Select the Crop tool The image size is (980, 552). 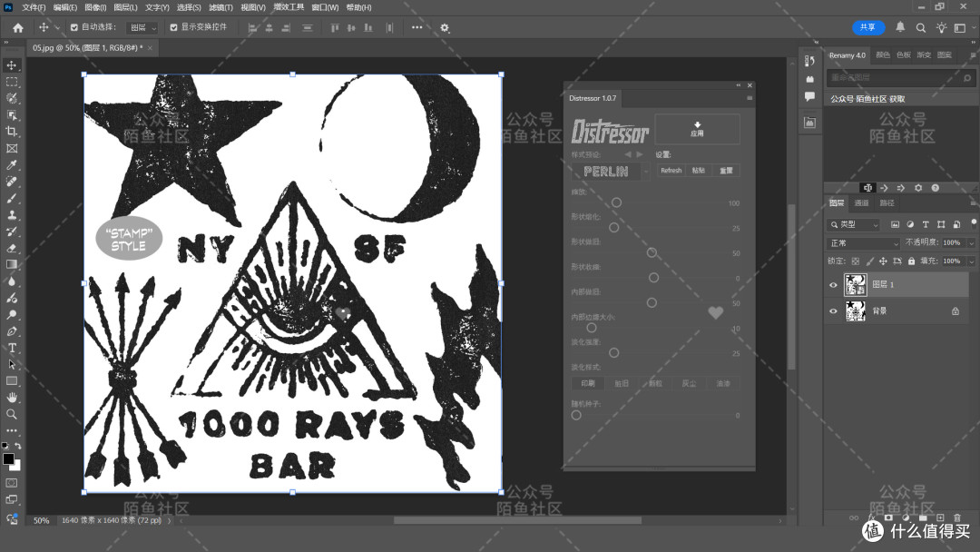pos(12,132)
